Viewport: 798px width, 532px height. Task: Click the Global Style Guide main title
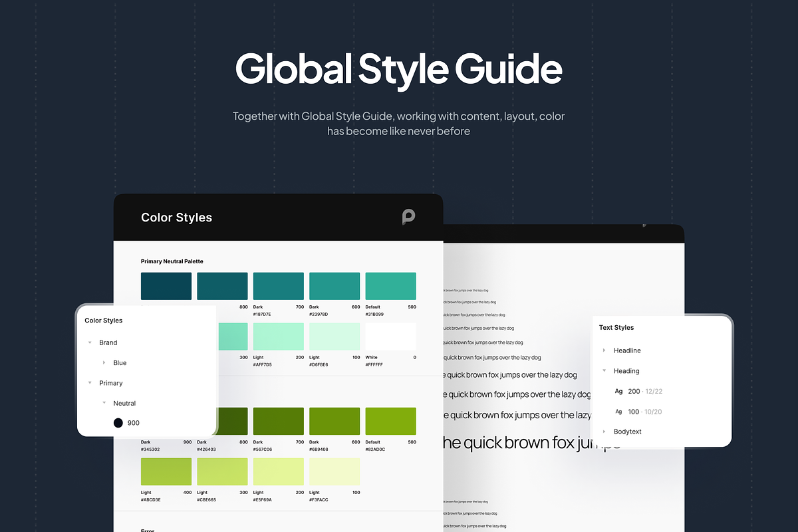pyautogui.click(x=399, y=70)
